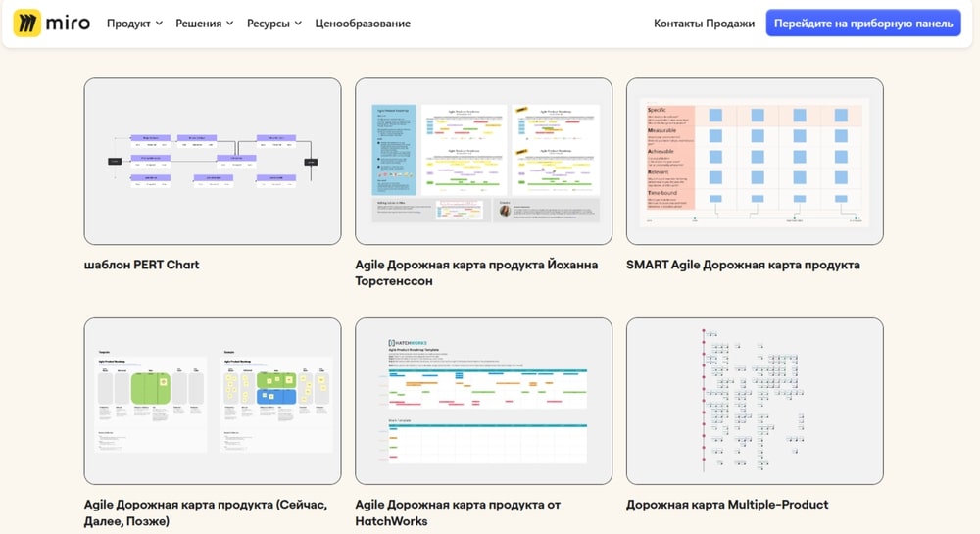This screenshot has height=534, width=980.
Task: Click the Miro logo icon
Action: pos(26,24)
